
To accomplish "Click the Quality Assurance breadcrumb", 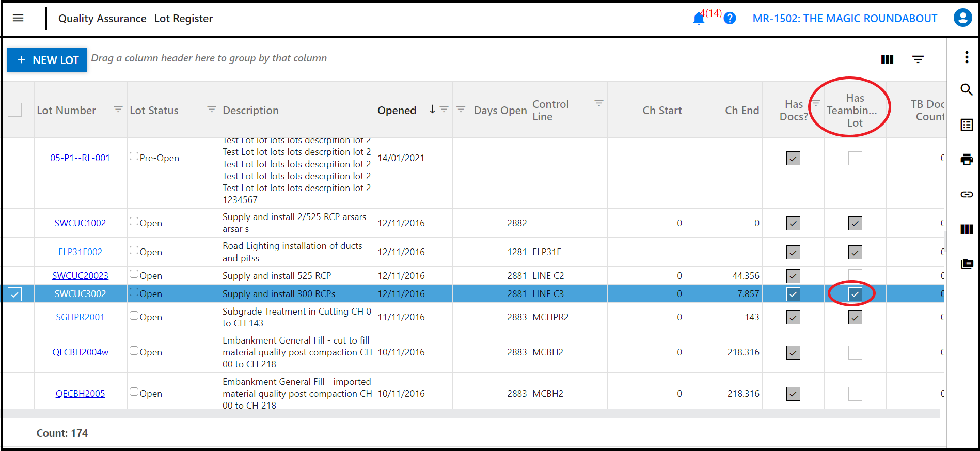I will 102,19.
